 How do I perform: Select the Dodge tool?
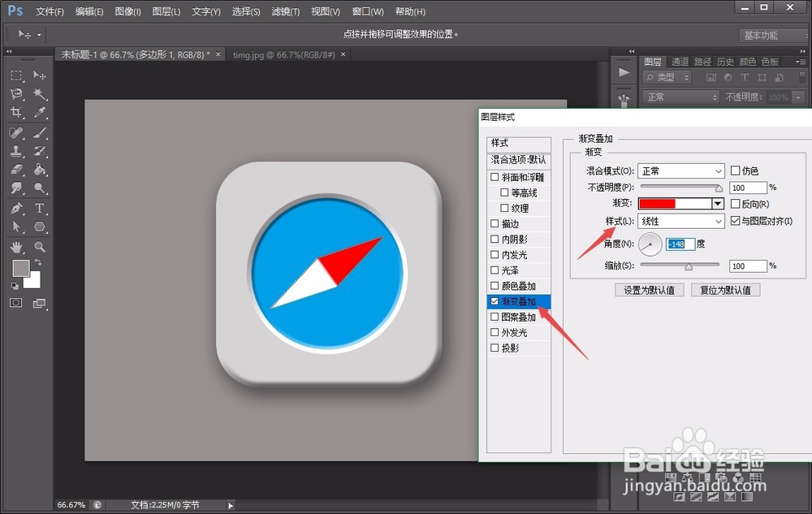39,188
